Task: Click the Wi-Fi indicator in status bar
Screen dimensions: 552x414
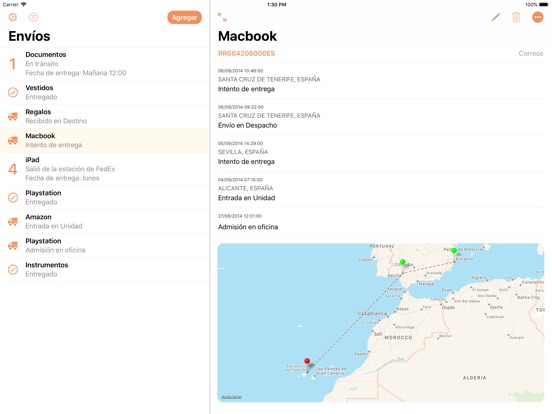Action: pyautogui.click(x=24, y=5)
